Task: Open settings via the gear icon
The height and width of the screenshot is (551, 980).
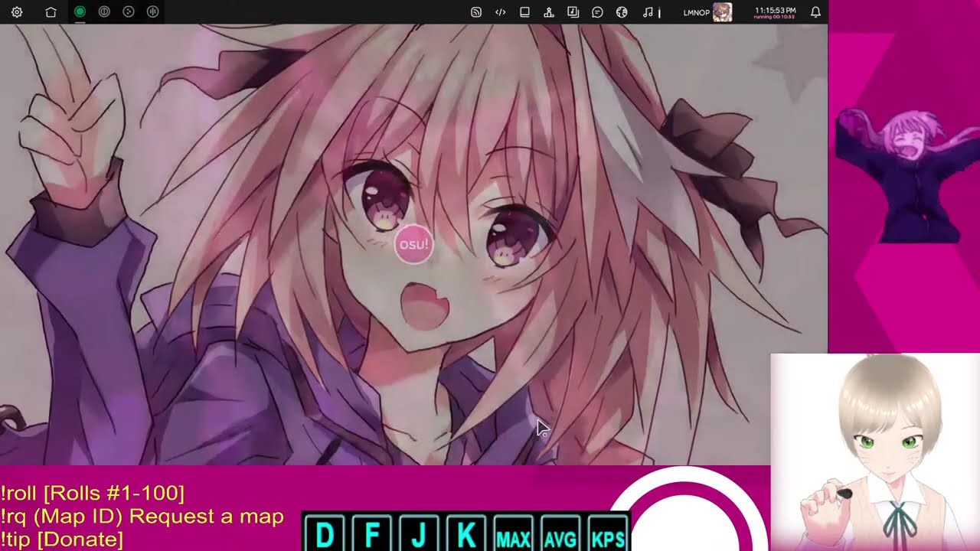Action: coord(17,12)
